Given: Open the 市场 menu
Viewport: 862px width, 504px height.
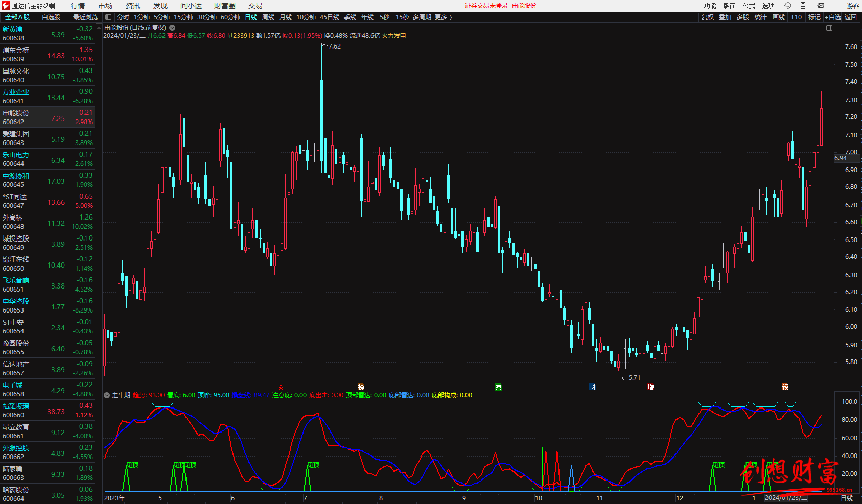Looking at the screenshot, I should (x=105, y=6).
